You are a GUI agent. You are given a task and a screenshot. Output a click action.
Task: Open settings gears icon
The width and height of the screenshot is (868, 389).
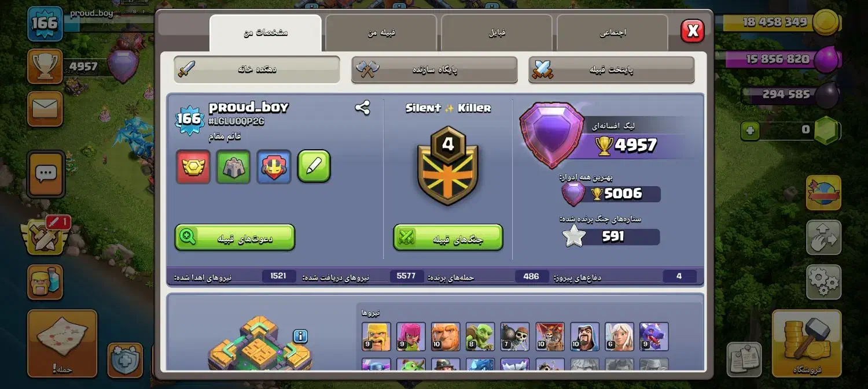(x=823, y=281)
